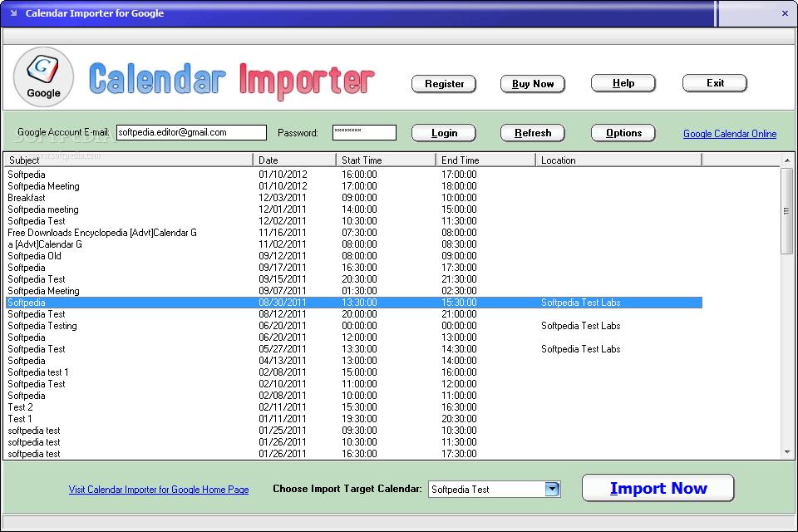
Task: Click the date 04/13/2011 cell
Action: point(283,361)
